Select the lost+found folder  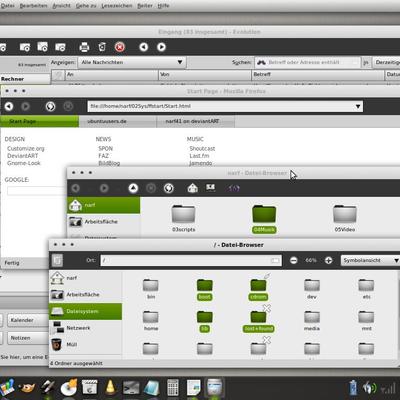pos(259,321)
